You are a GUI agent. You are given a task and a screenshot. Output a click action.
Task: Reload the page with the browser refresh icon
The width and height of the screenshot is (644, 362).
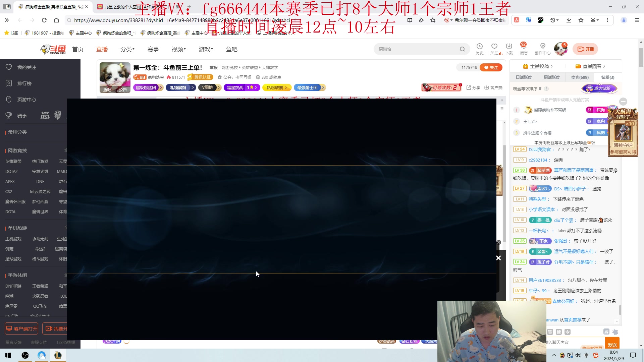click(x=44, y=20)
